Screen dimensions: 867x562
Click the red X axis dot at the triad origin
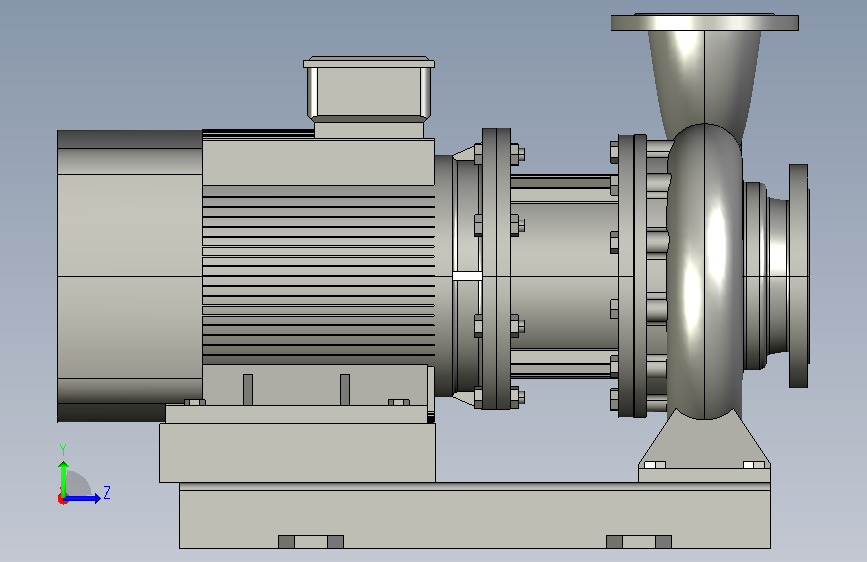click(x=62, y=499)
